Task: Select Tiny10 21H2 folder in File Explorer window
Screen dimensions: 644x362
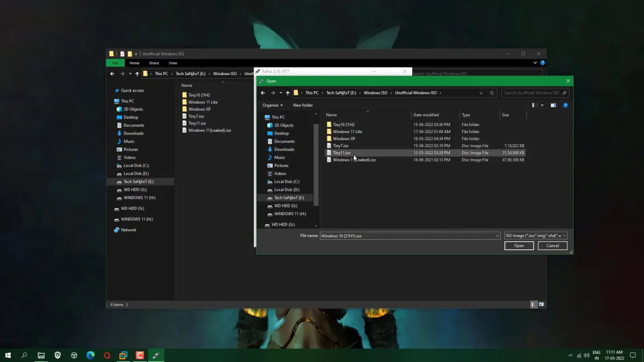Action: tap(199, 95)
